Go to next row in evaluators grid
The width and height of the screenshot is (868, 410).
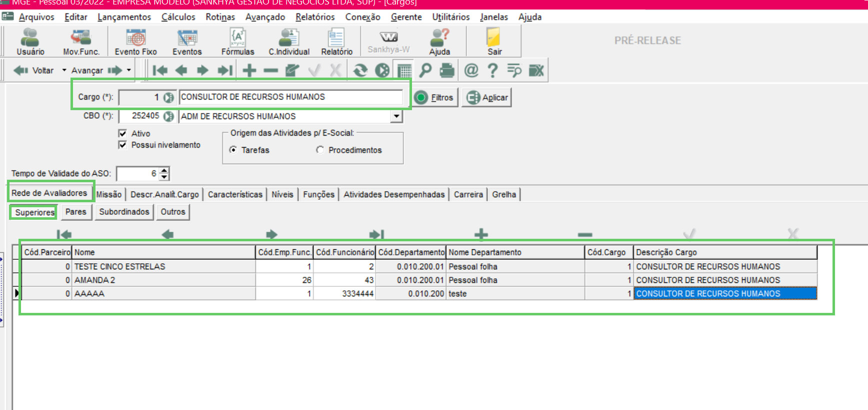[271, 234]
